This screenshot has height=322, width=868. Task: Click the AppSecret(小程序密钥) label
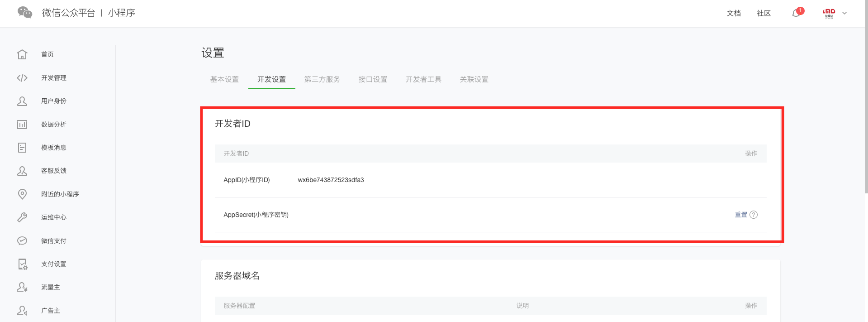pos(256,215)
